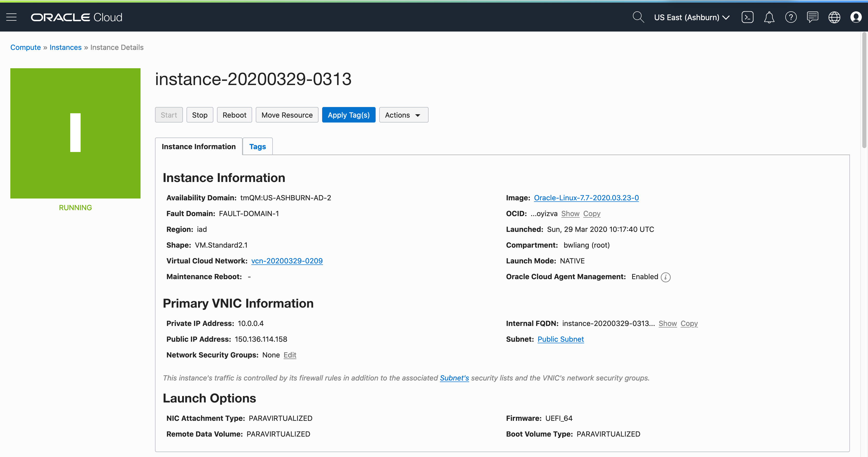The image size is (868, 457).
Task: Launch Cloud Shell terminal icon
Action: (747, 17)
